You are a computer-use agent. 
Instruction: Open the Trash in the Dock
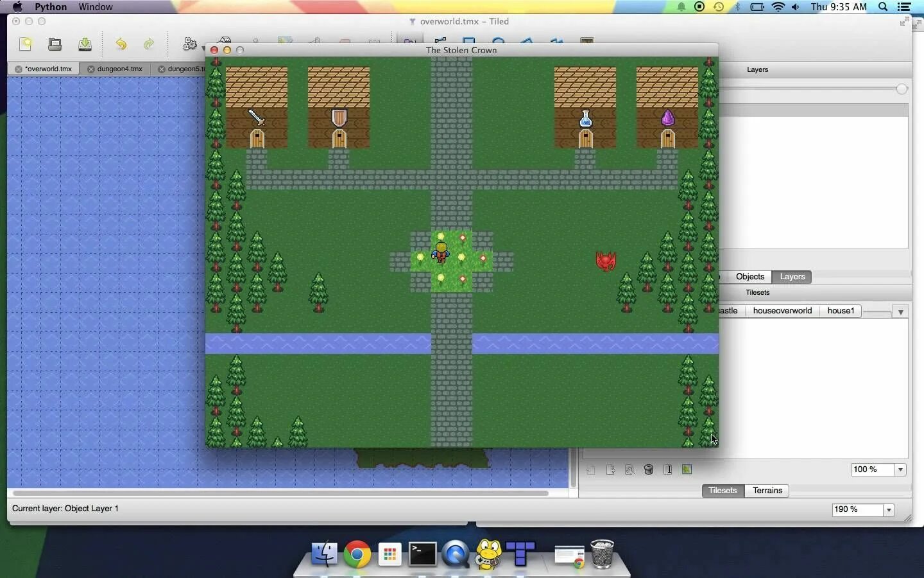[602, 554]
